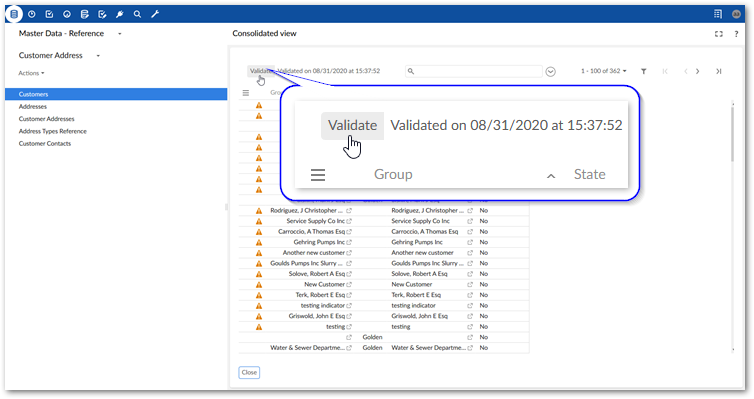
Task: Click inside the table search field
Action: 474,71
